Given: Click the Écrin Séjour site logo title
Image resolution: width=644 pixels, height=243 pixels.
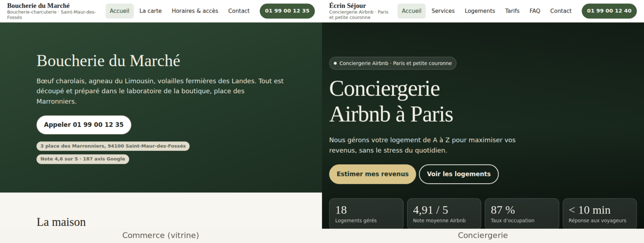Looking at the screenshot, I should pos(348,6).
